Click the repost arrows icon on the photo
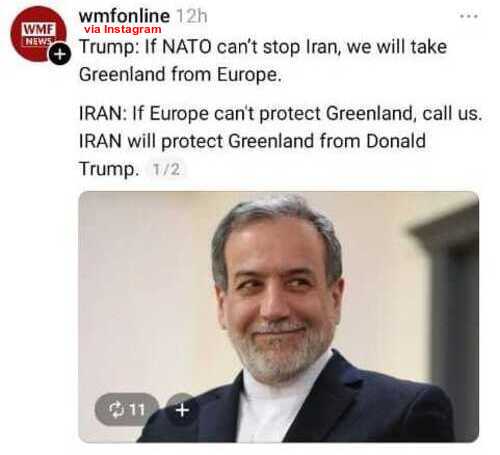This screenshot has height=455, width=500. coord(116,410)
